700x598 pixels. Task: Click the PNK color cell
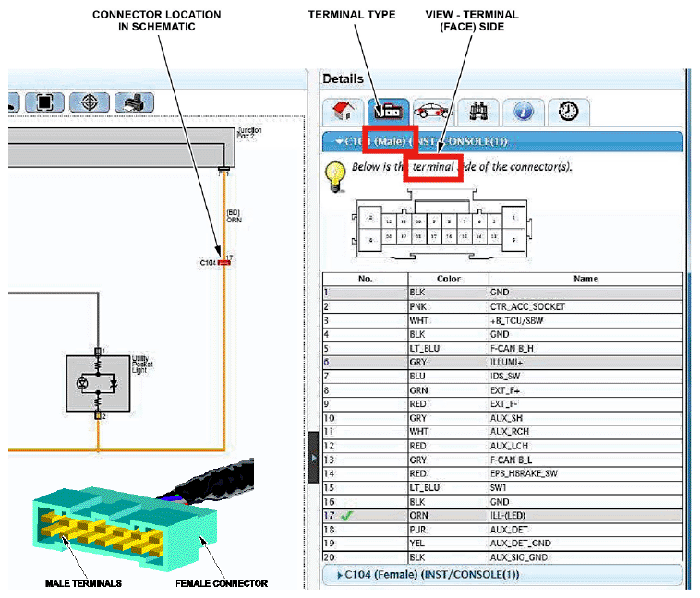[449, 306]
